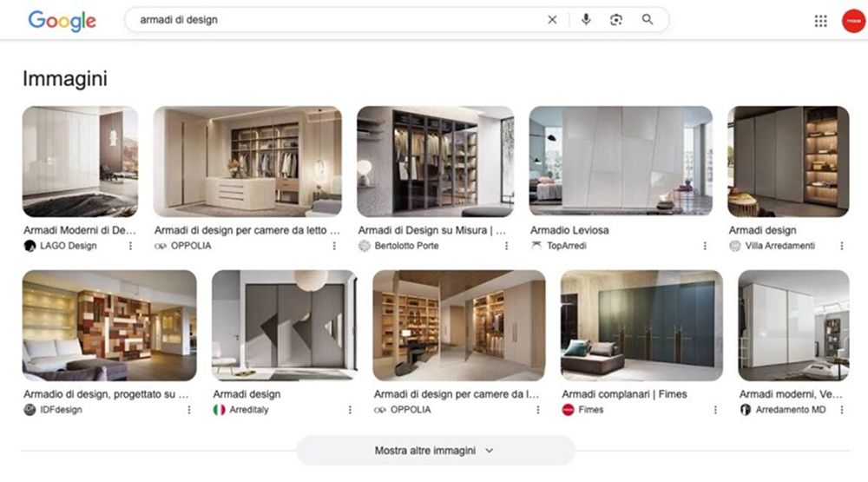
Task: Click the TopArredi favicon
Action: click(536, 246)
